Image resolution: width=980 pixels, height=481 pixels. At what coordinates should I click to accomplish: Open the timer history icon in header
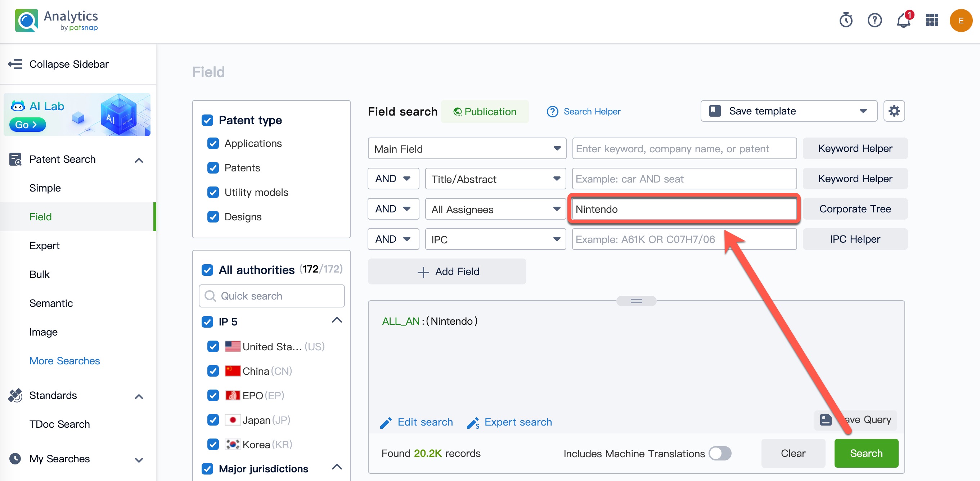845,20
